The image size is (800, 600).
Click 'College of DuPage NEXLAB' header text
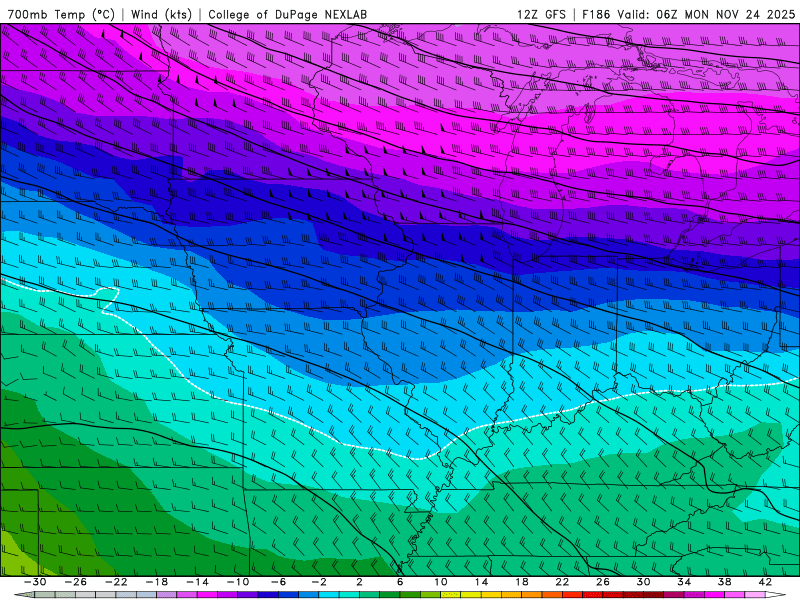click(x=287, y=14)
